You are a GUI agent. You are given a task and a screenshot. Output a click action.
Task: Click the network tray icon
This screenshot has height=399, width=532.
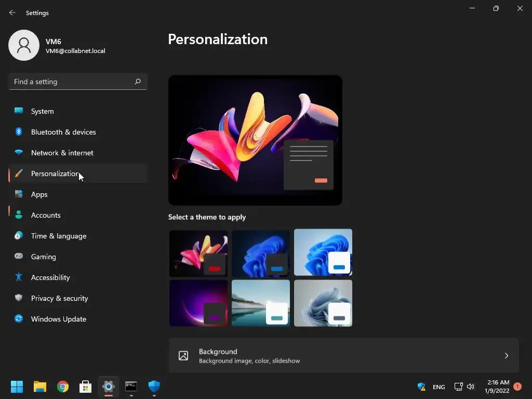pyautogui.click(x=458, y=387)
